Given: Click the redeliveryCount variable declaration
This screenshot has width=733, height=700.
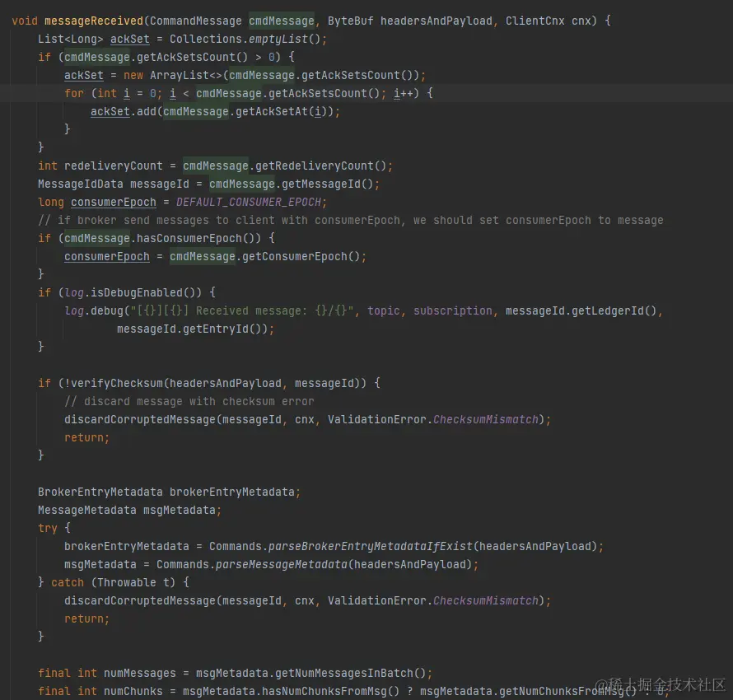Looking at the screenshot, I should (x=113, y=166).
